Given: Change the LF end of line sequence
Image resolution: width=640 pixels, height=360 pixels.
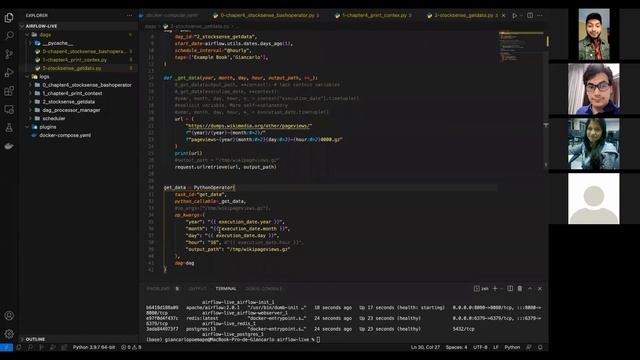Looking at the screenshot, I should coord(496,347).
